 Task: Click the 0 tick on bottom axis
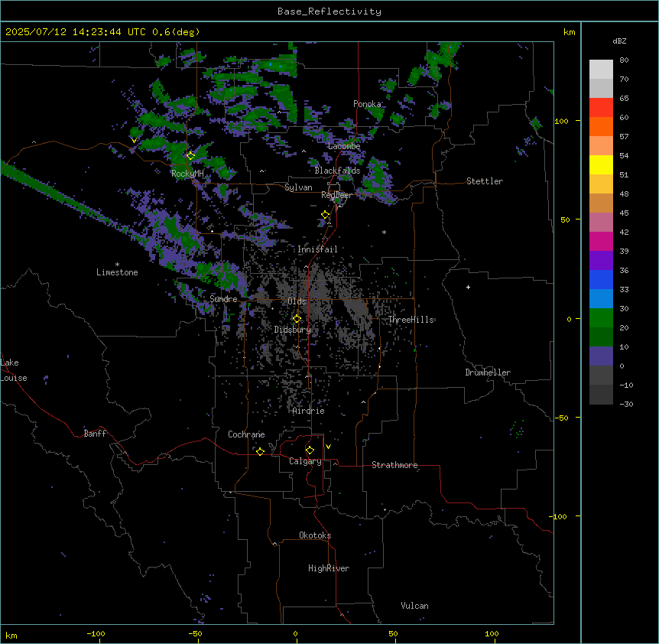295,633
